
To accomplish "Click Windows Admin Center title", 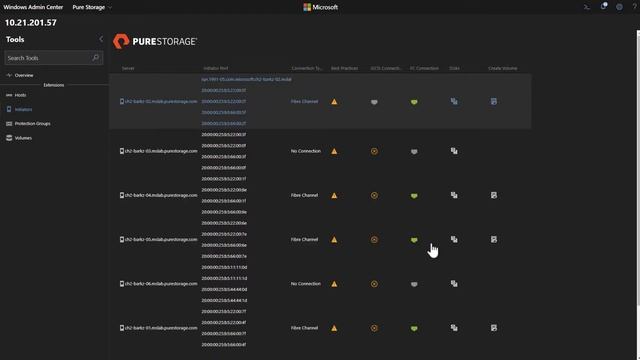I will pos(33,7).
